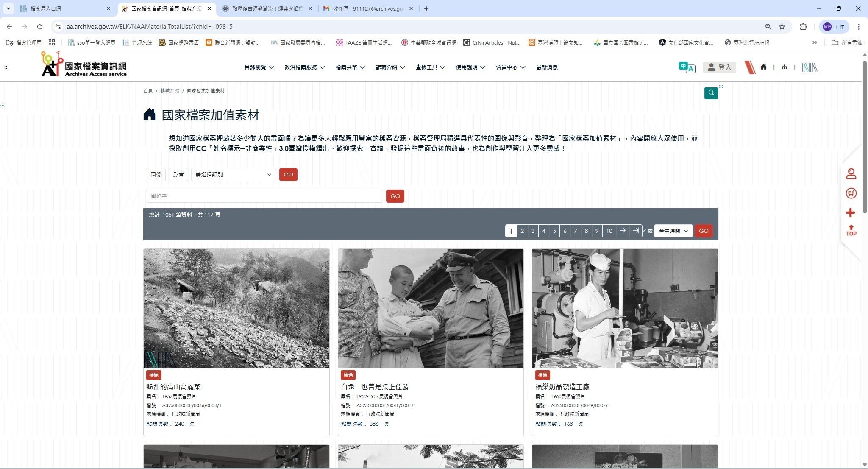868x469 pixels.
Task: Open the sitemap icon beside the home icon
Action: [784, 67]
